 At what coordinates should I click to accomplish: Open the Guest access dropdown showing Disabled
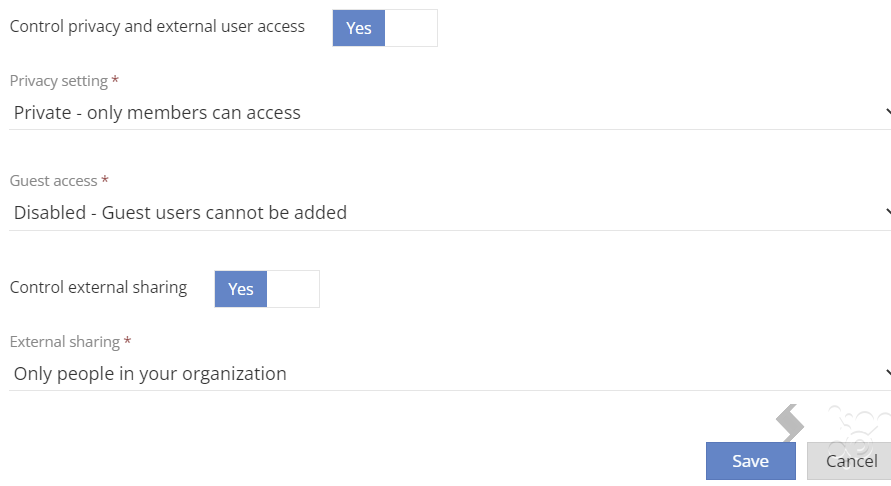click(x=450, y=213)
